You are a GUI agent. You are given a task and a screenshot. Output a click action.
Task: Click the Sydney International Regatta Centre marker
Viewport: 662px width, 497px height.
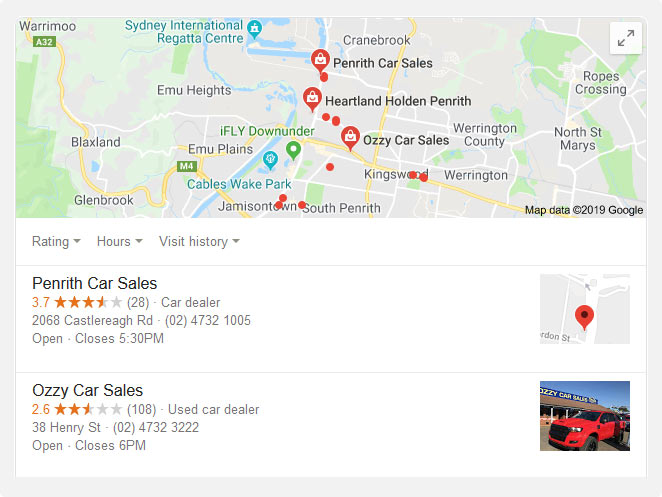254,29
